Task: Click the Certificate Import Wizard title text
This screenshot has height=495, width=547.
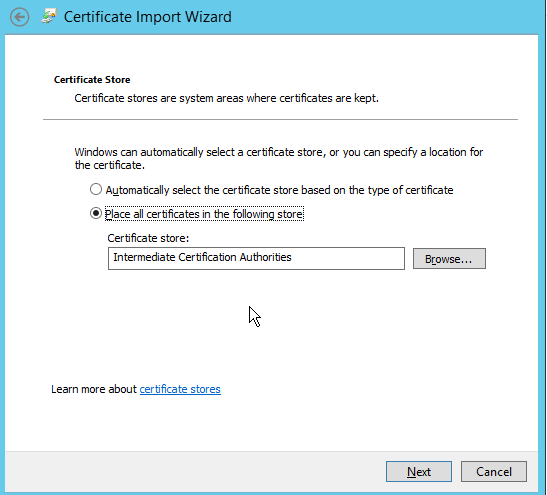Action: (148, 17)
